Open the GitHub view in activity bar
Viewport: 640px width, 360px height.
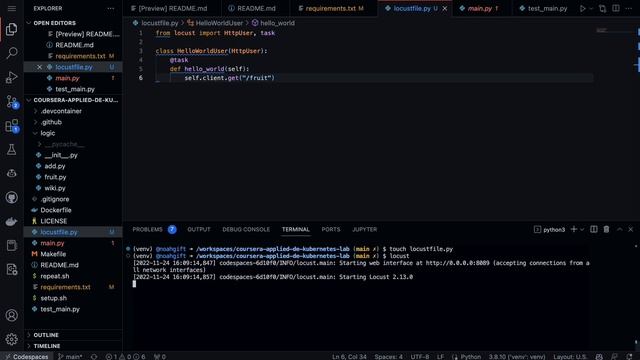tap(11, 198)
